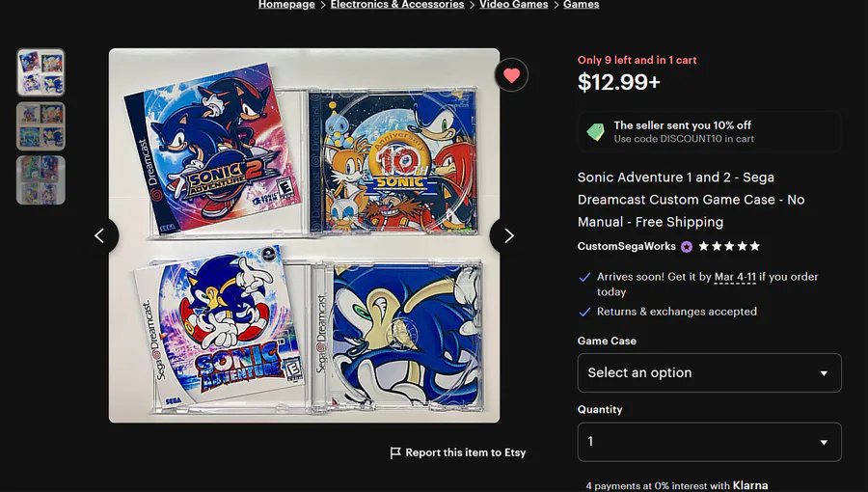Click the five-star rating icons
Screen dimensions: 868x492
(x=729, y=246)
